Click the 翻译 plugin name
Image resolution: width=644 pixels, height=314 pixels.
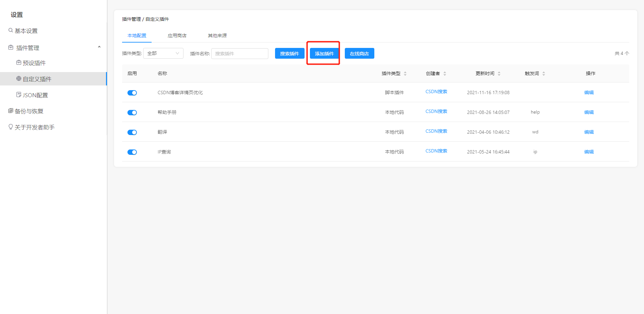point(162,132)
